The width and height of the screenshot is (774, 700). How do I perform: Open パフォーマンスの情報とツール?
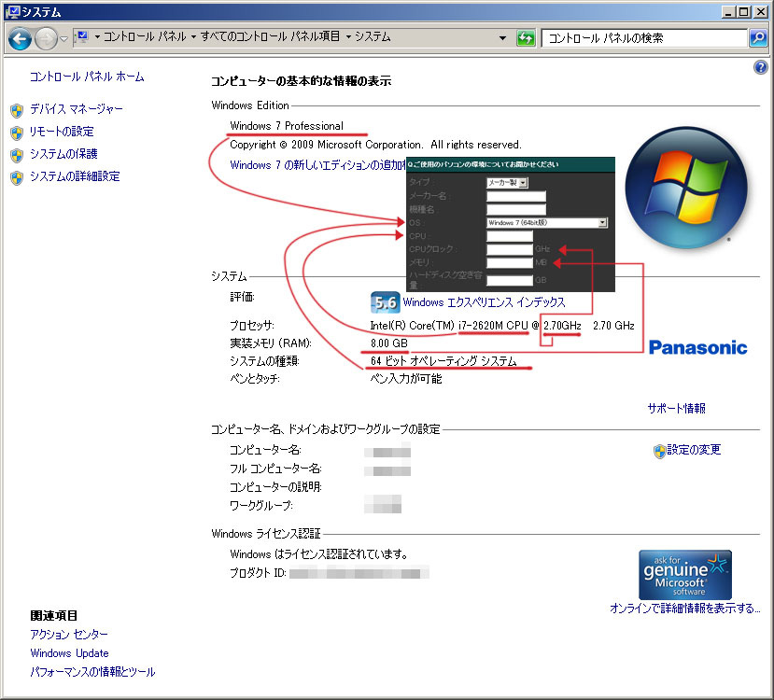pos(92,672)
